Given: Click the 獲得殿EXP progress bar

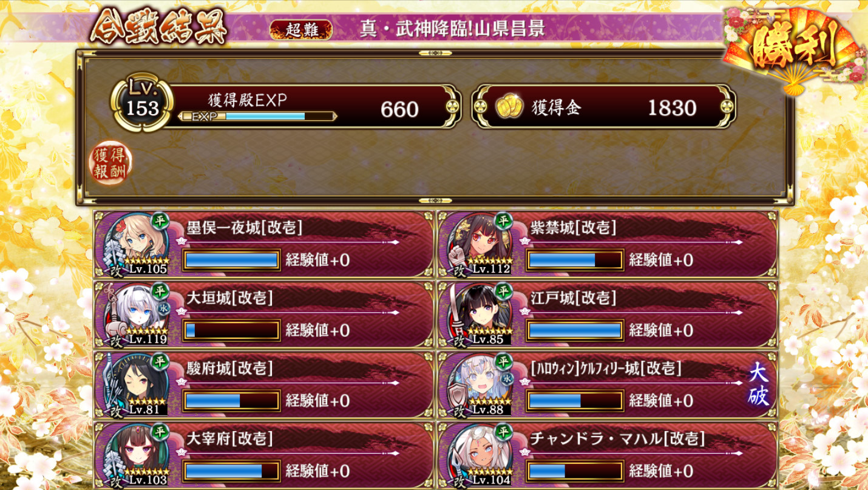Looking at the screenshot, I should [258, 116].
